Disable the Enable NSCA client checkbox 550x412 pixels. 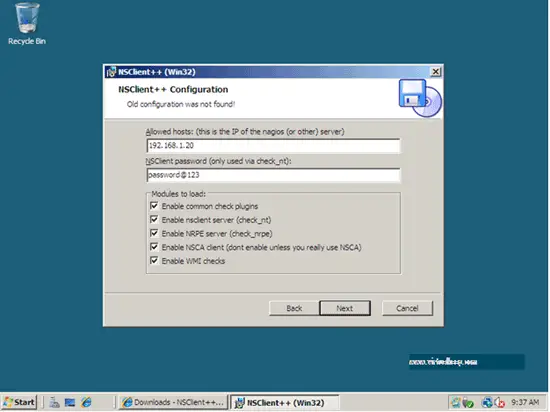pyautogui.click(x=154, y=247)
